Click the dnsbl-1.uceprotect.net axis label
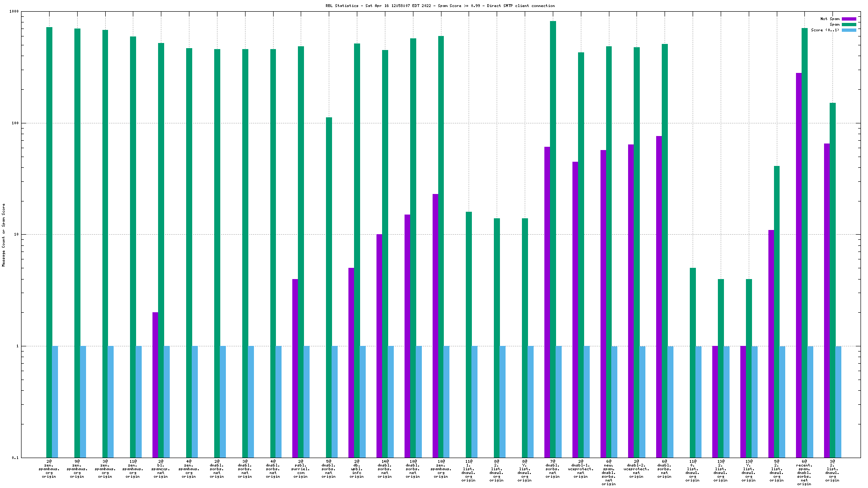The height and width of the screenshot is (488, 868). click(x=580, y=469)
